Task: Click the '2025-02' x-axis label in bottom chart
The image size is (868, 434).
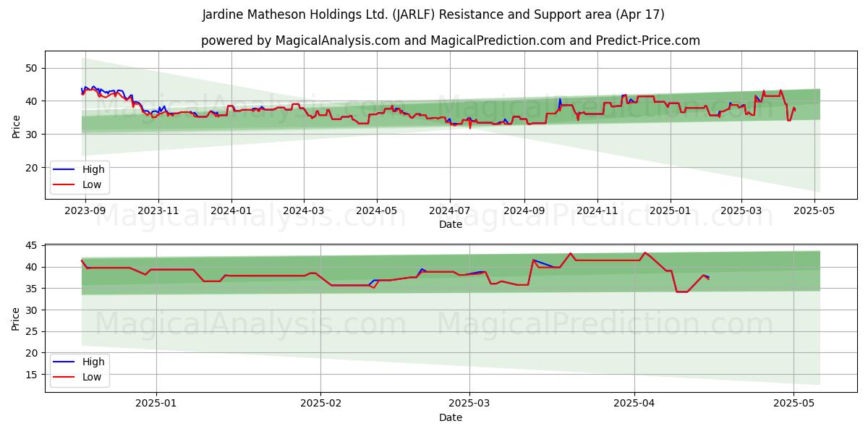Action: click(320, 404)
